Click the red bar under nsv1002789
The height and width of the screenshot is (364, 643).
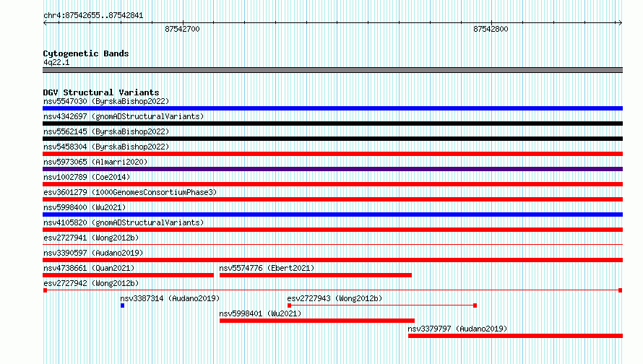(332, 184)
